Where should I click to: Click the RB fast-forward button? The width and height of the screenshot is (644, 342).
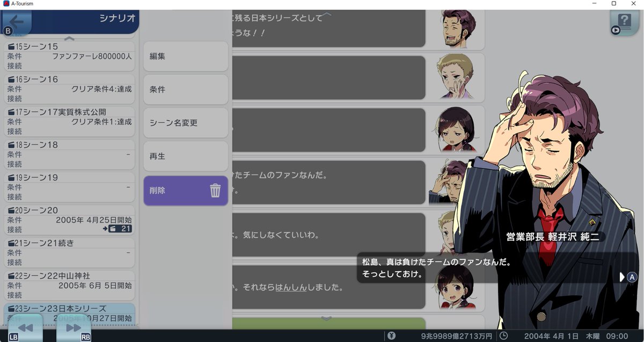click(x=74, y=328)
